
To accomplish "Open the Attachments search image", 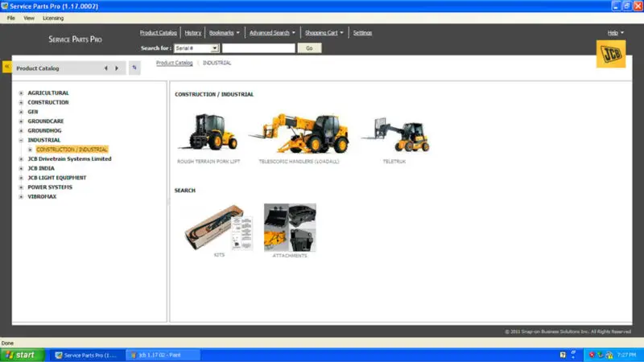I will pyautogui.click(x=290, y=228).
